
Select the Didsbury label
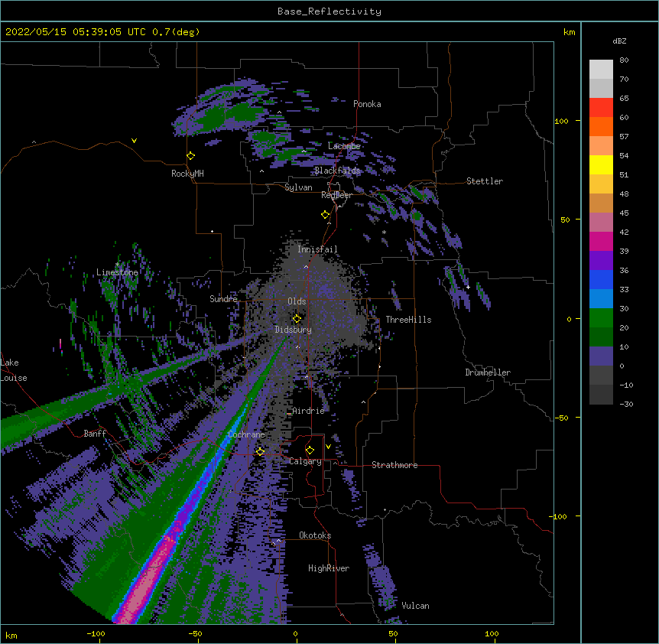[x=293, y=330]
